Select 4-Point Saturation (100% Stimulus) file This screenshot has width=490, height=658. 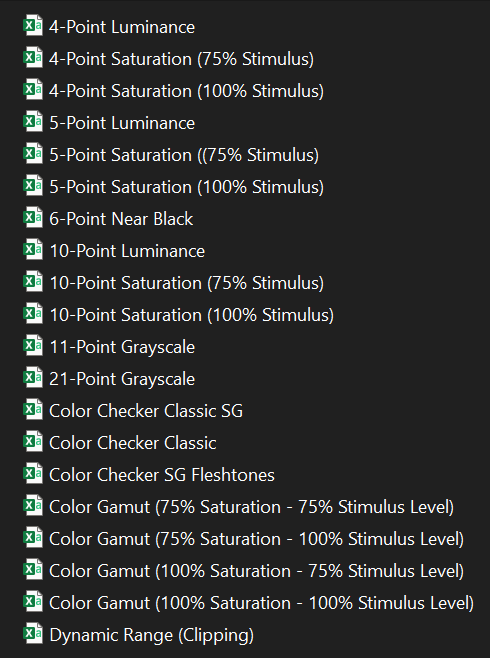click(186, 91)
